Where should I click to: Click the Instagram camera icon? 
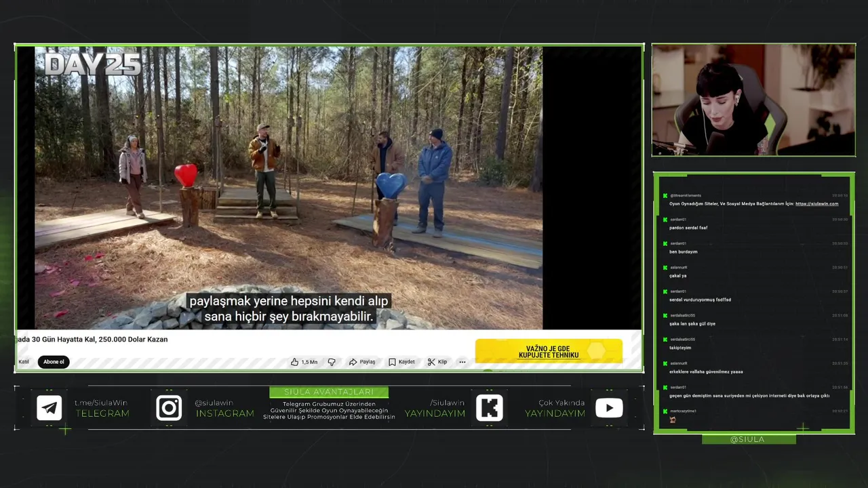click(x=169, y=408)
